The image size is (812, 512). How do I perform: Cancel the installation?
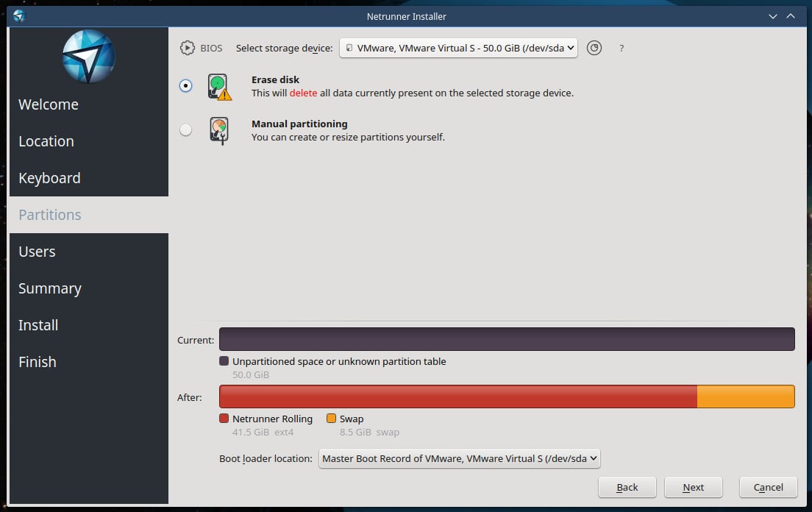tap(769, 487)
